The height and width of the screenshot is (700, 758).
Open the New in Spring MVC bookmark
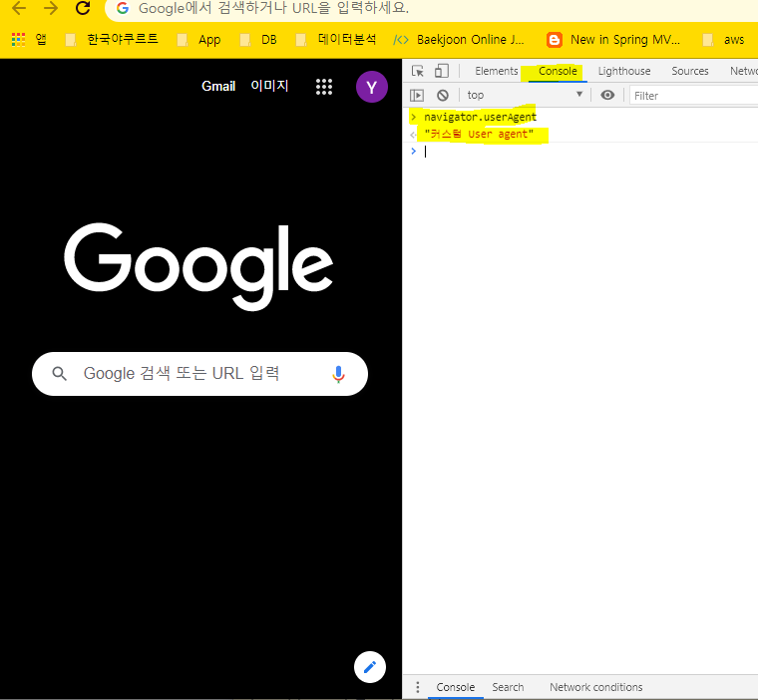613,39
